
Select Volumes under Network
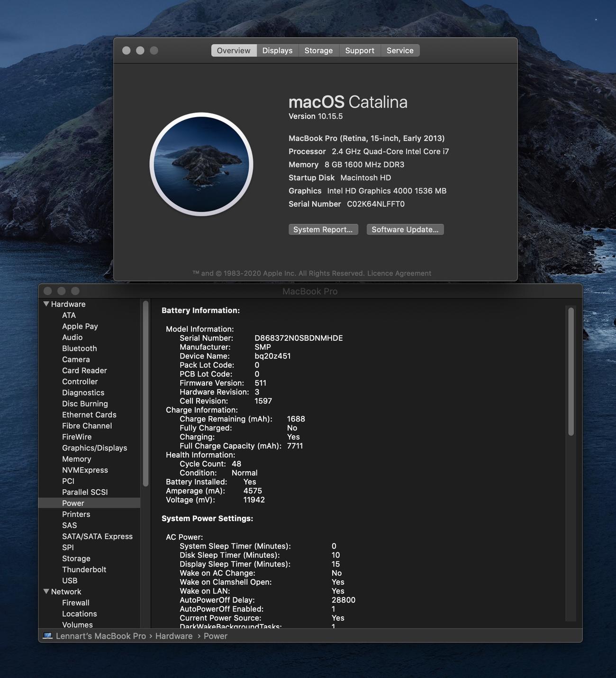pos(77,625)
